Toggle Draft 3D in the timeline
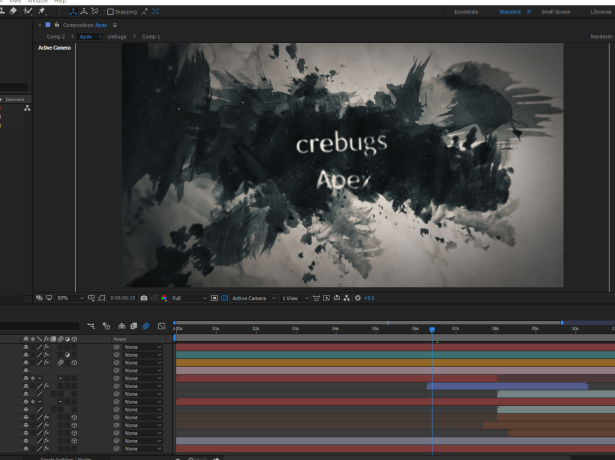 tap(106, 326)
